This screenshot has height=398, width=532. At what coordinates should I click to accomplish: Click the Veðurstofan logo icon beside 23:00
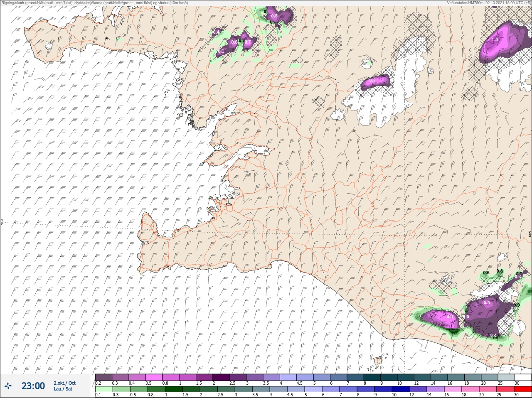coord(8,386)
